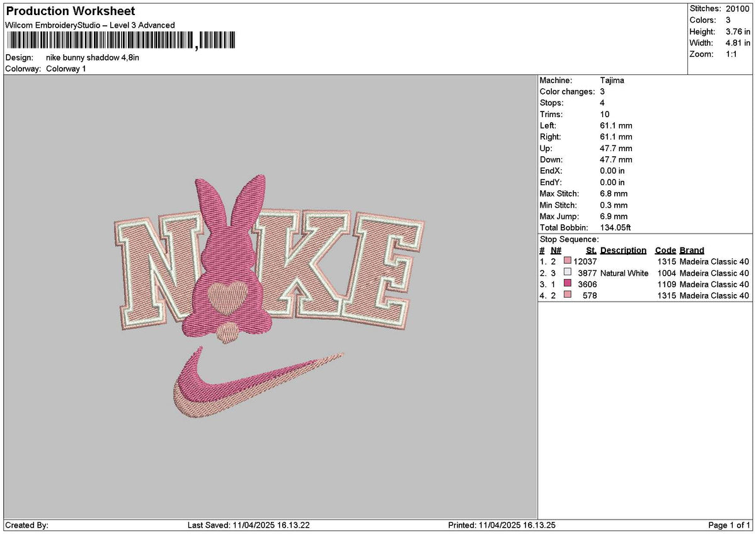Click the Trims value 10
Image resolution: width=756 pixels, height=534 pixels.
[605, 115]
